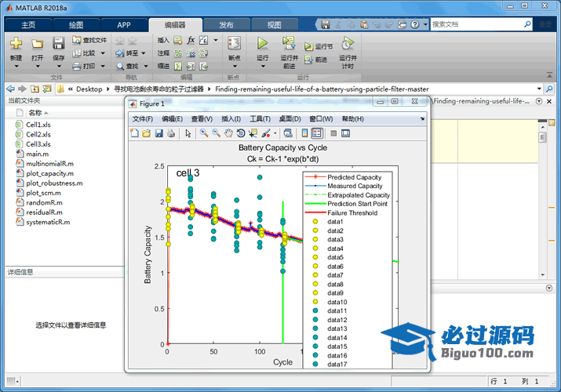Select main.m in the file list
The width and height of the screenshot is (561, 392).
tap(37, 154)
